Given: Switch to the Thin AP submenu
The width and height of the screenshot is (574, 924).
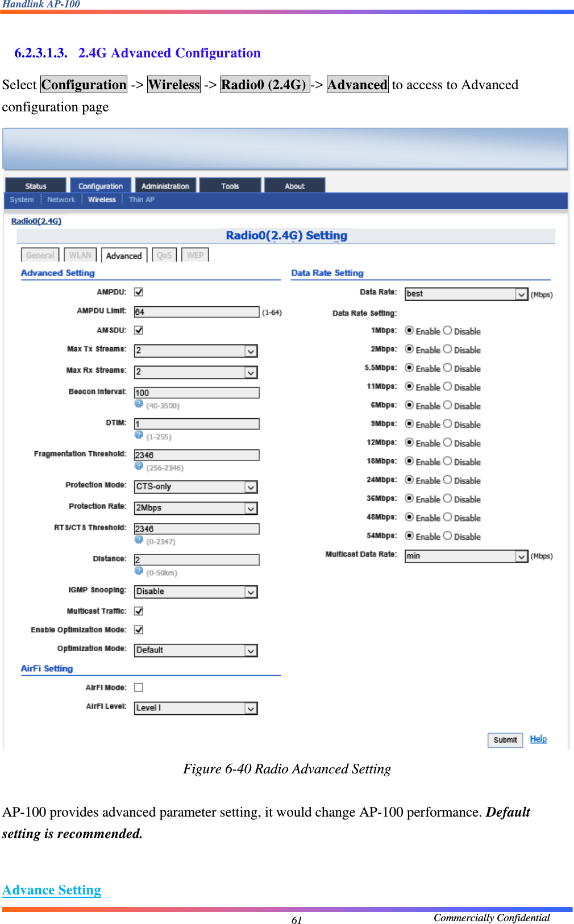Looking at the screenshot, I should 142,199.
